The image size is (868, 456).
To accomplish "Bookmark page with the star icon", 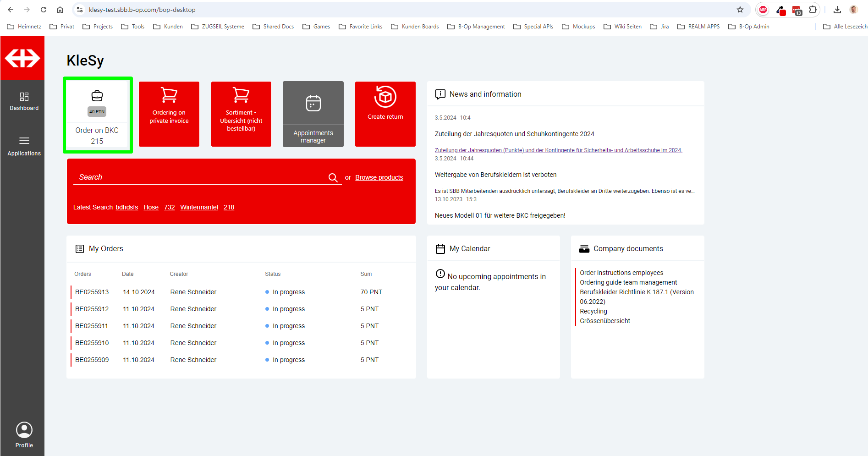I will pyautogui.click(x=740, y=10).
